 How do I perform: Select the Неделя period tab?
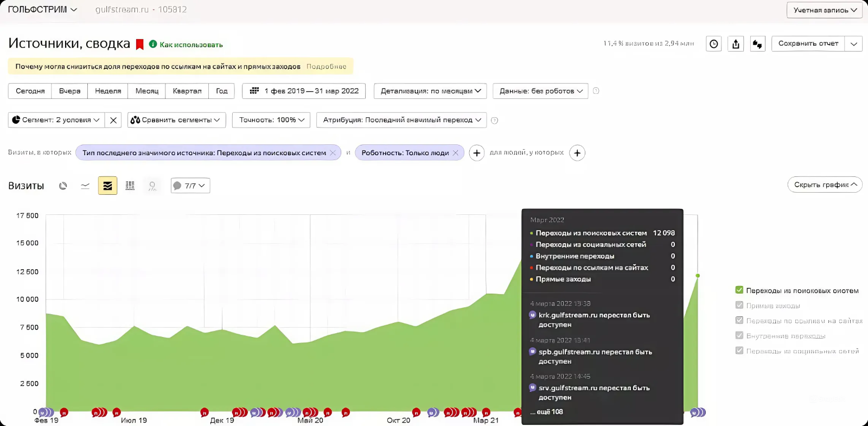point(108,91)
